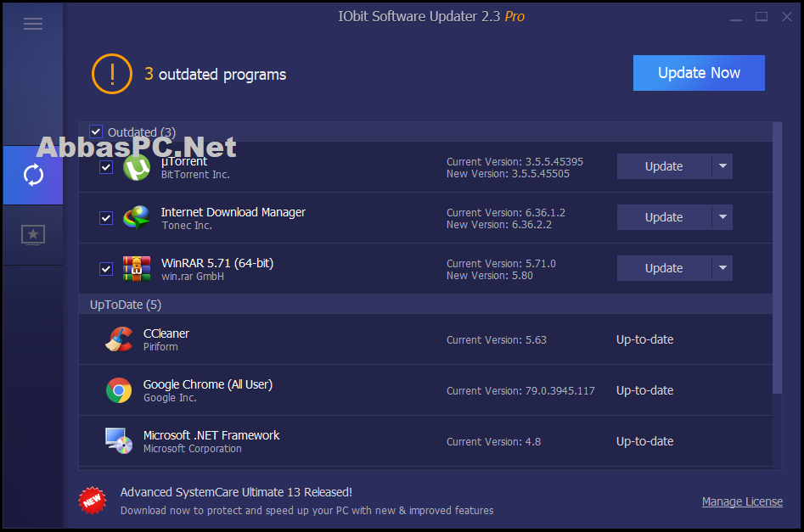Click the .NET Framework Up-to-date status
Image resolution: width=804 pixels, height=532 pixels.
(644, 440)
